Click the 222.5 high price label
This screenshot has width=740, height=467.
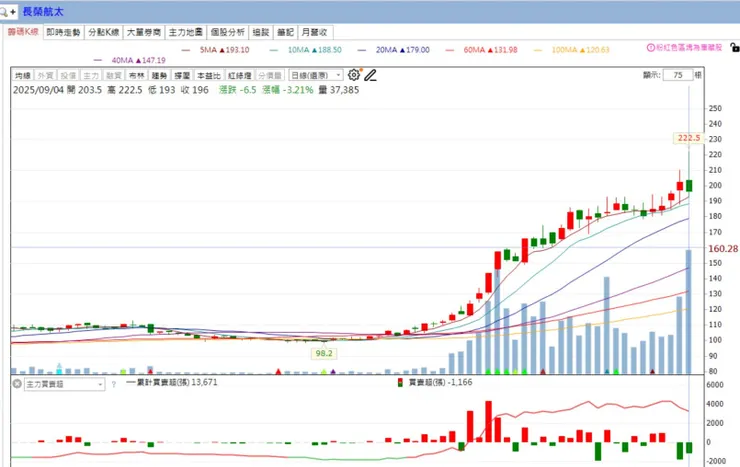click(x=689, y=138)
